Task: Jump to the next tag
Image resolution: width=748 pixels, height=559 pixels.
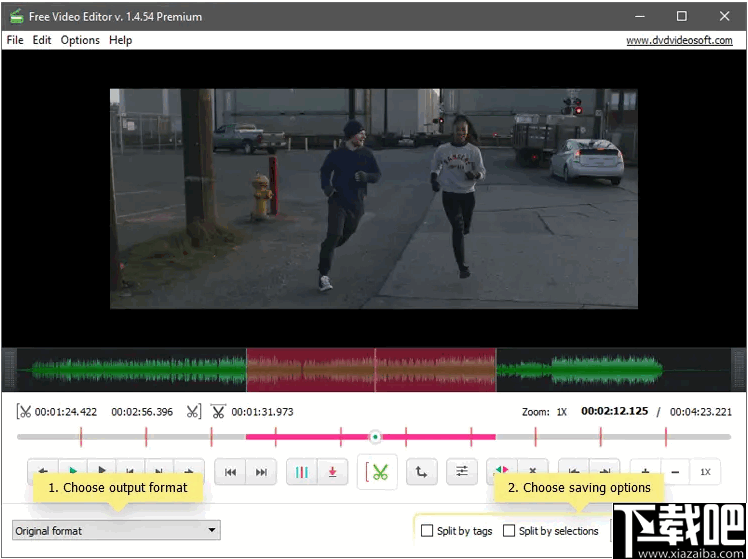Action: (x=261, y=472)
